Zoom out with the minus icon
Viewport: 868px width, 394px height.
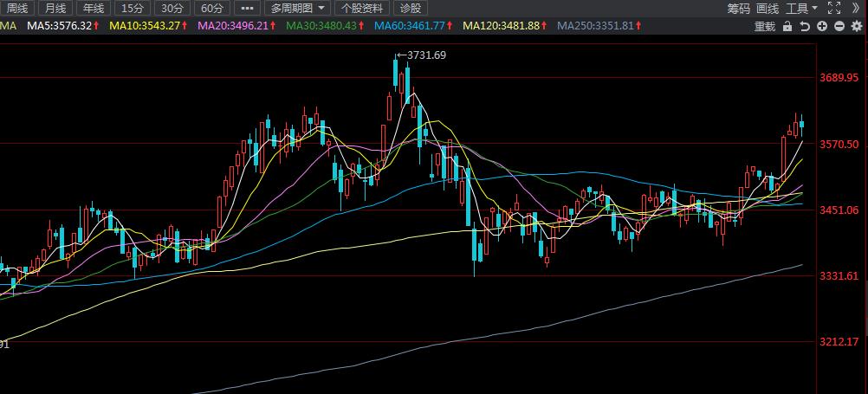click(840, 26)
